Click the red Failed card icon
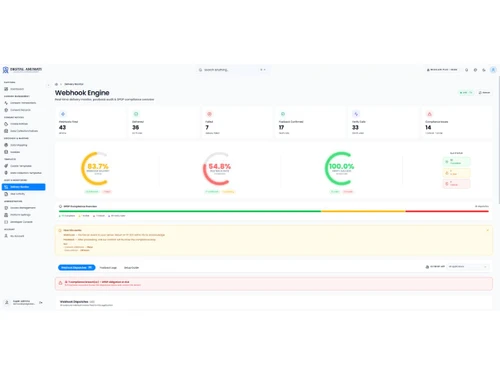The image size is (500, 375). [x=209, y=114]
